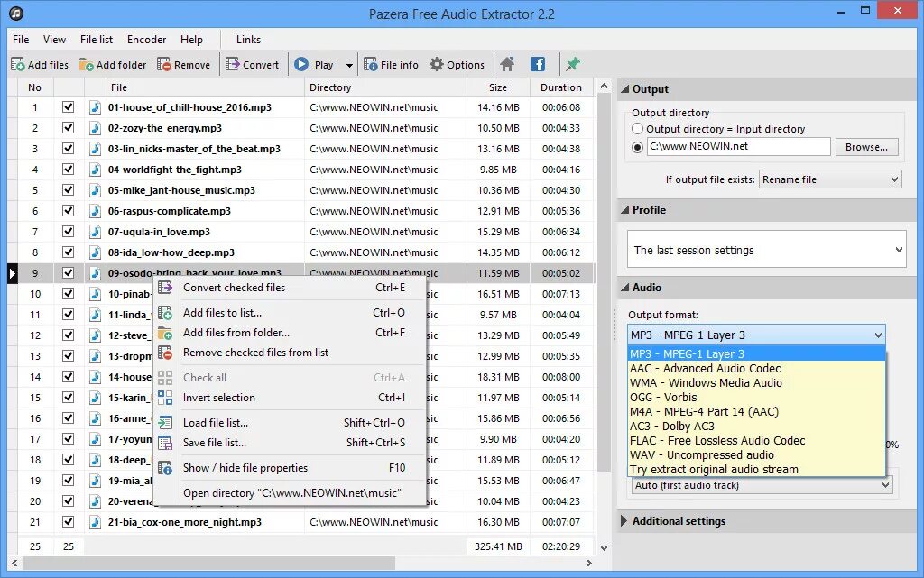Open the File menu
This screenshot has height=578, width=924.
tap(21, 40)
